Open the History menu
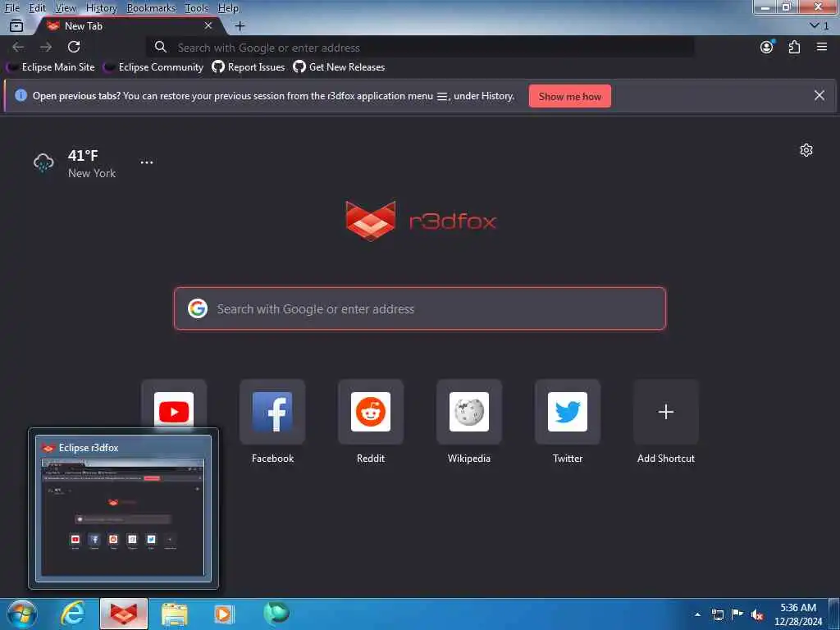 pyautogui.click(x=101, y=8)
